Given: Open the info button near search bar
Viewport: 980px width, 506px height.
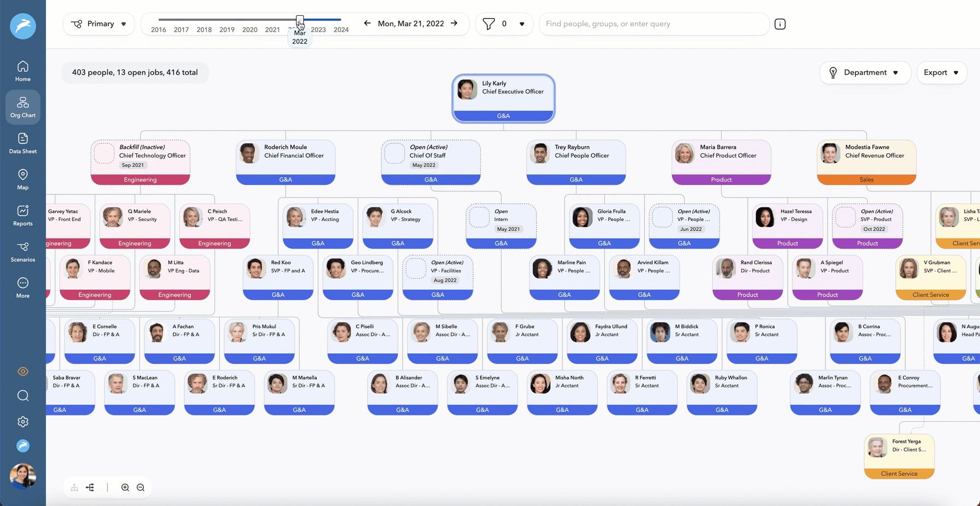Looking at the screenshot, I should [x=780, y=24].
